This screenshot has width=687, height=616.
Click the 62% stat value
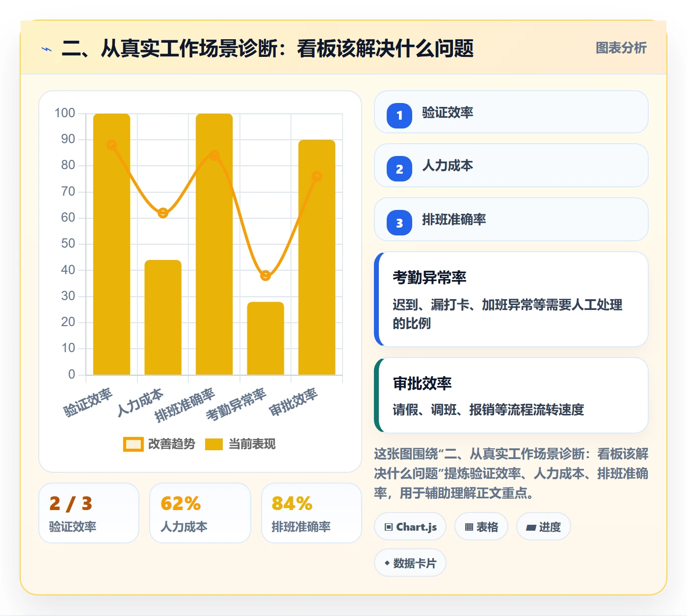181,504
